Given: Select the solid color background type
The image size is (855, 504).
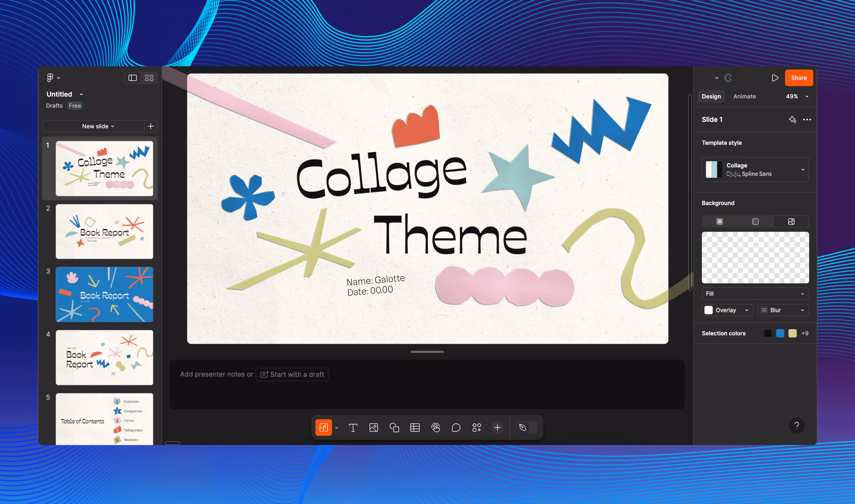Looking at the screenshot, I should pyautogui.click(x=719, y=221).
